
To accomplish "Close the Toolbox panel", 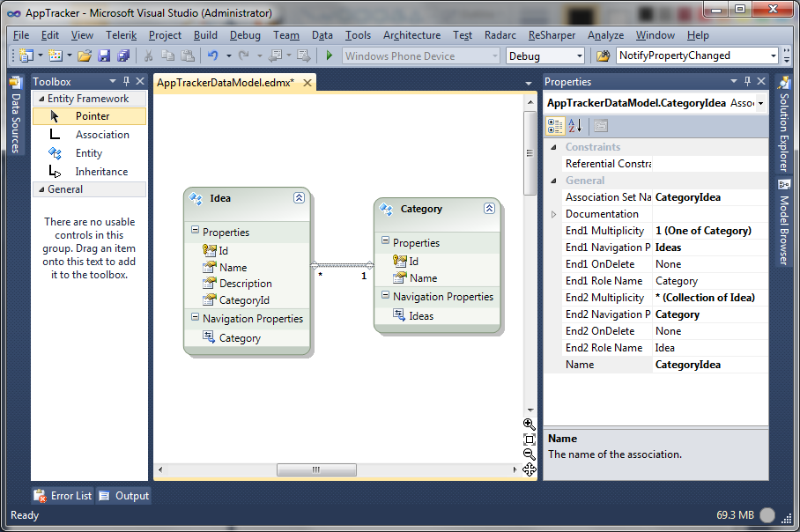I will click(x=140, y=81).
